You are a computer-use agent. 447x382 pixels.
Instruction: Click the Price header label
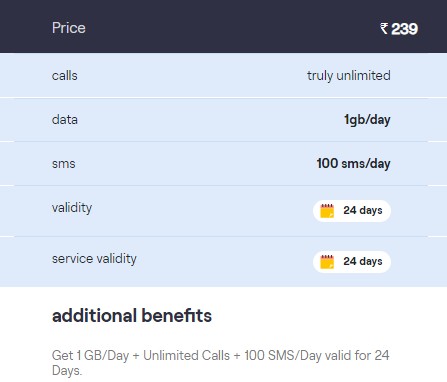tap(69, 28)
